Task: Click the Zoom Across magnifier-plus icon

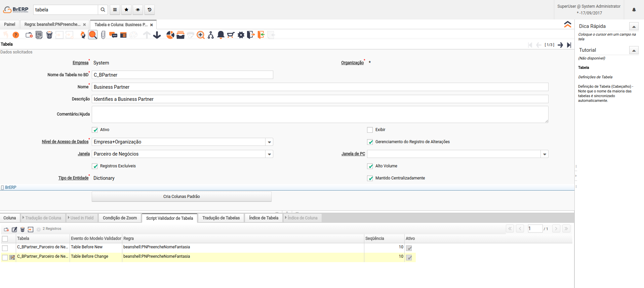Action: coord(201,35)
